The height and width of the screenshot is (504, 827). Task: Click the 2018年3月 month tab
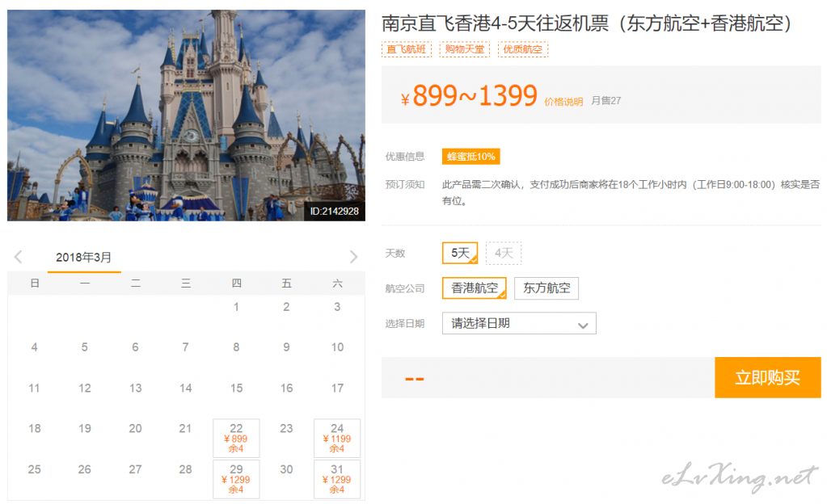84,258
